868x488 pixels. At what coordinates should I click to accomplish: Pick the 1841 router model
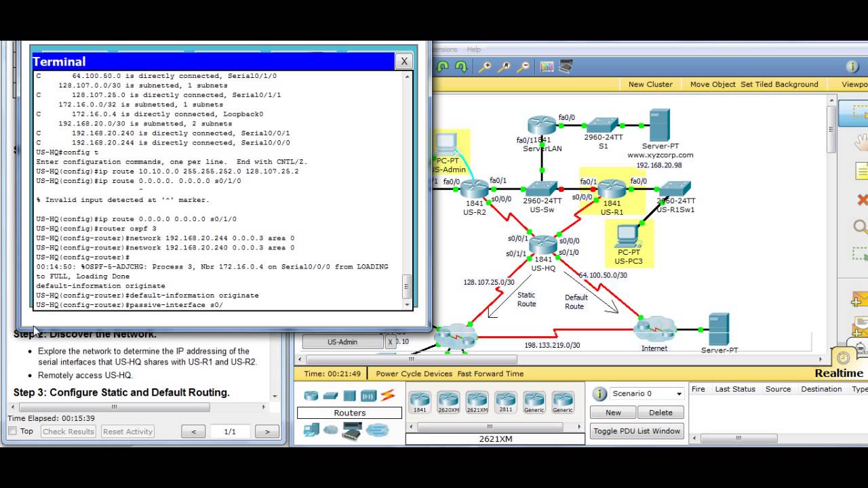pyautogui.click(x=420, y=402)
